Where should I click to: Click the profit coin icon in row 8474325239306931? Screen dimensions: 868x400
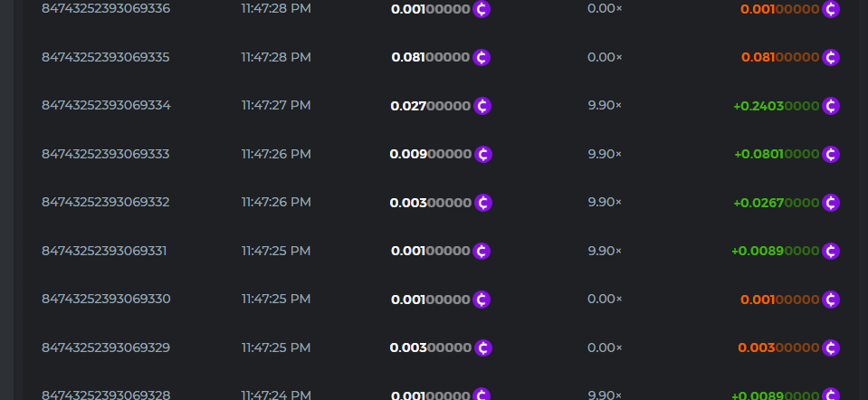(x=831, y=251)
